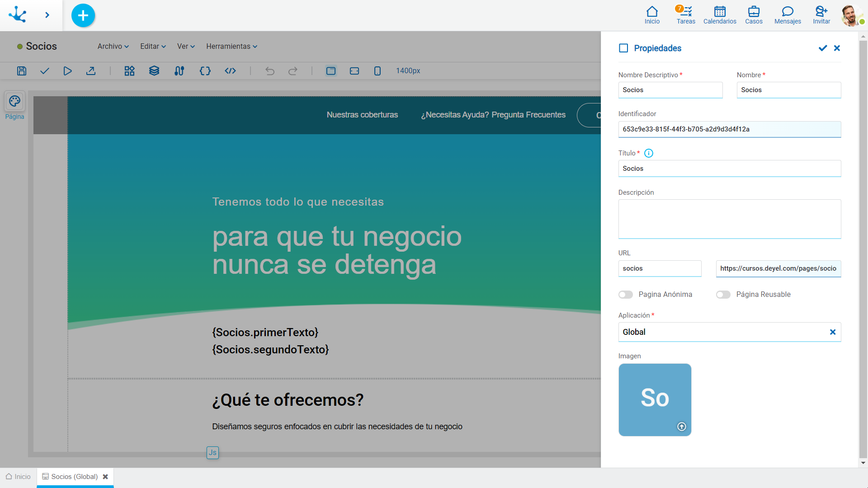The image size is (868, 488).
Task: Open the Editar menu
Action: [x=153, y=46]
